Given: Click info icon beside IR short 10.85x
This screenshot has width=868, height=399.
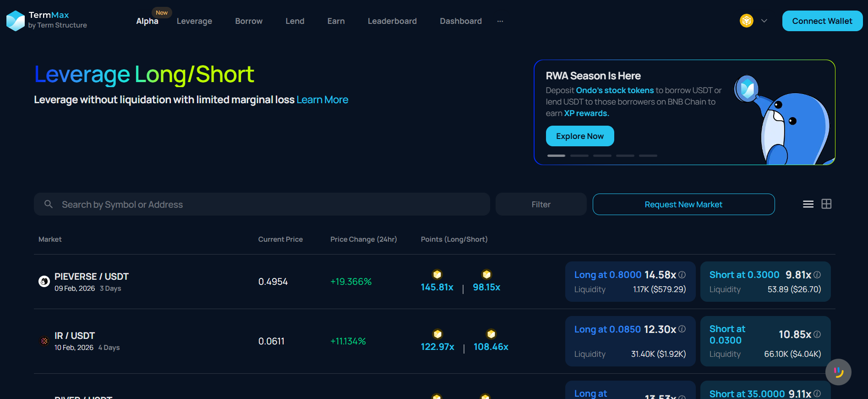Looking at the screenshot, I should coord(817,335).
